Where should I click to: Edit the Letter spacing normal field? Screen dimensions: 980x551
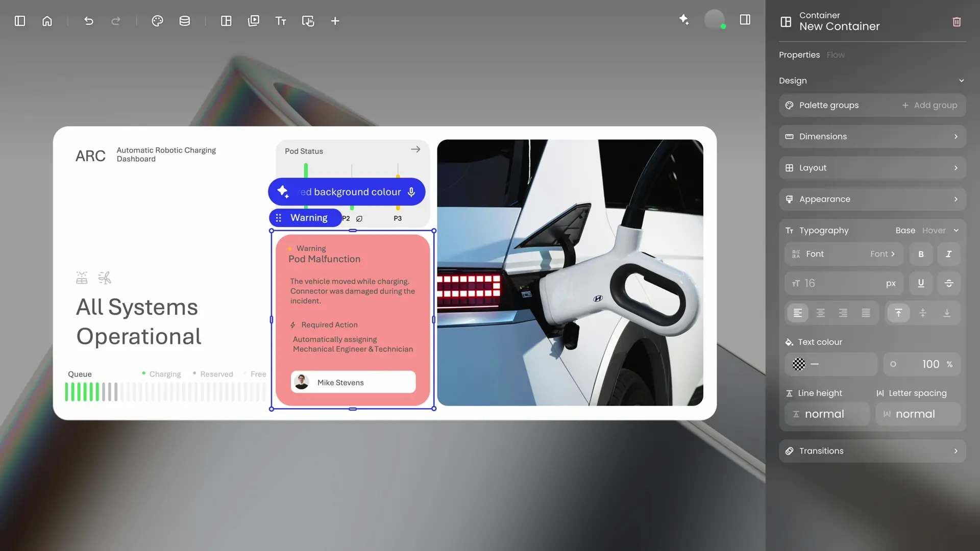(x=918, y=414)
